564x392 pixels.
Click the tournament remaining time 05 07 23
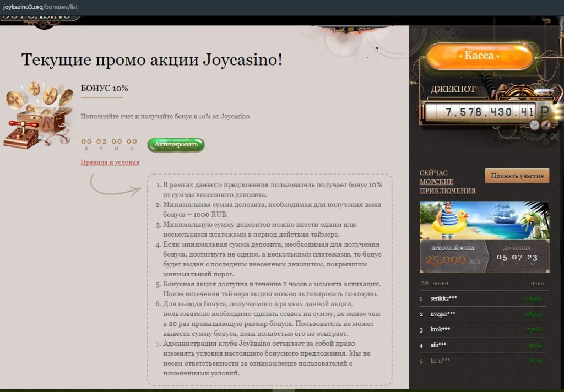[x=517, y=258]
